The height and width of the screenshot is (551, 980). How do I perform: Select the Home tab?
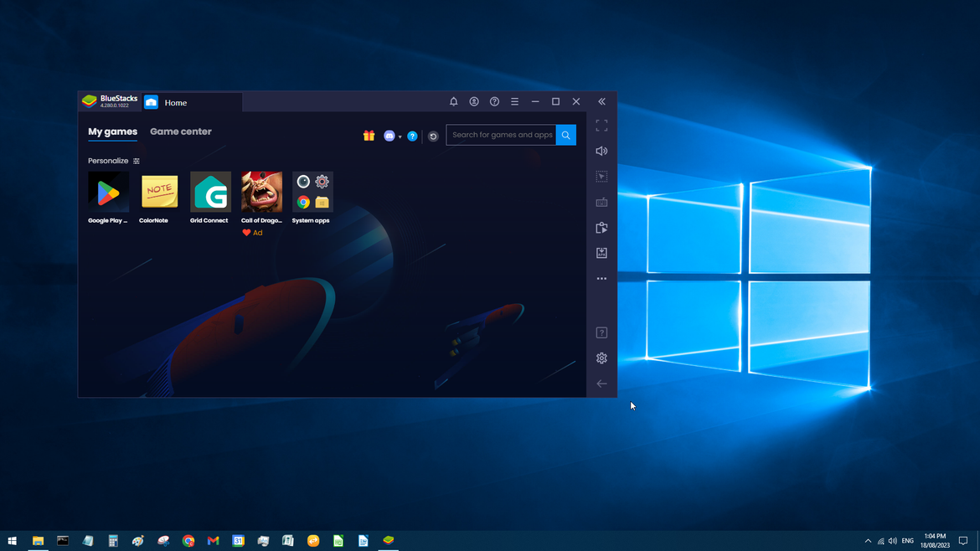[175, 102]
